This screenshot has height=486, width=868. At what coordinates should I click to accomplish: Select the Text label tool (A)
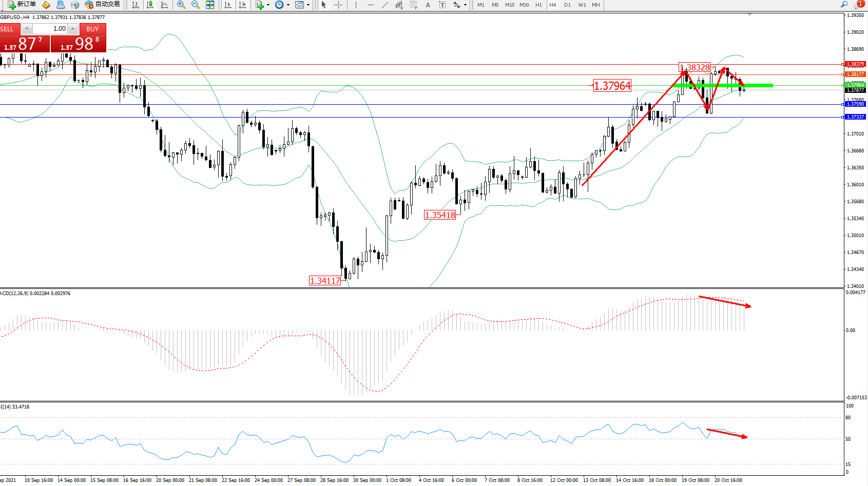[x=428, y=5]
